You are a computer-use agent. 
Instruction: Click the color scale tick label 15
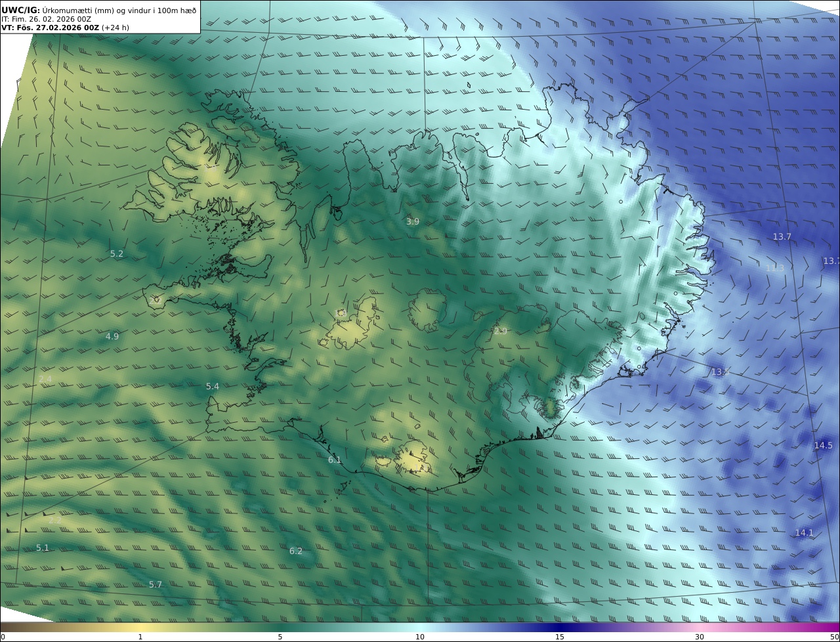[560, 637]
